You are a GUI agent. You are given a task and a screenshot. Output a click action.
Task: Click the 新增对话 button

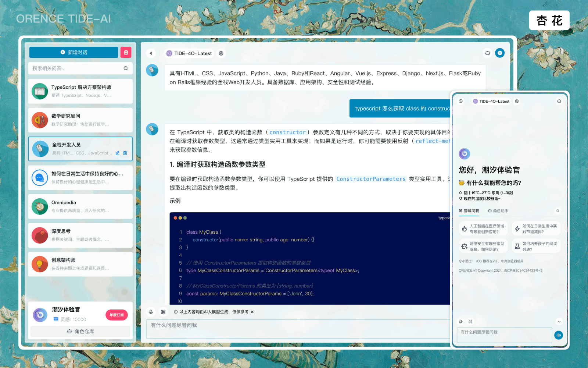(x=73, y=52)
